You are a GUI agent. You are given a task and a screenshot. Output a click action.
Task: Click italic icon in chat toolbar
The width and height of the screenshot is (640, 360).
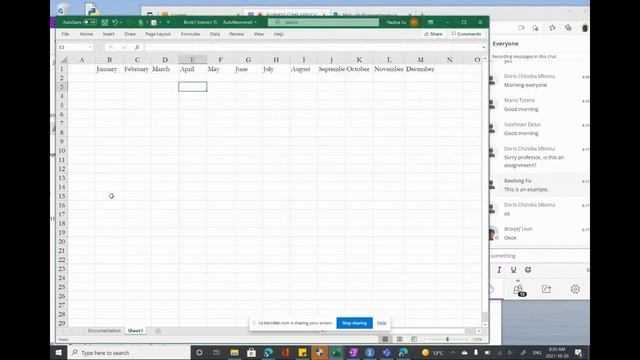[x=499, y=270]
